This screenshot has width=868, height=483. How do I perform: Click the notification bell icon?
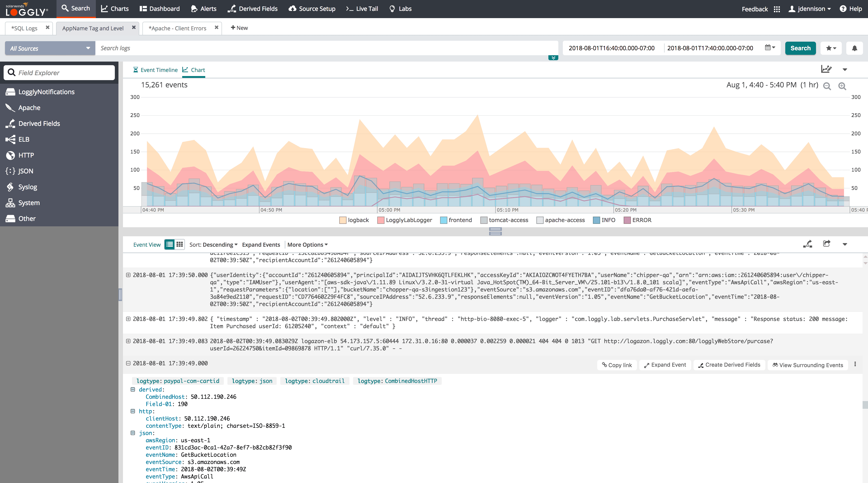pyautogui.click(x=854, y=48)
